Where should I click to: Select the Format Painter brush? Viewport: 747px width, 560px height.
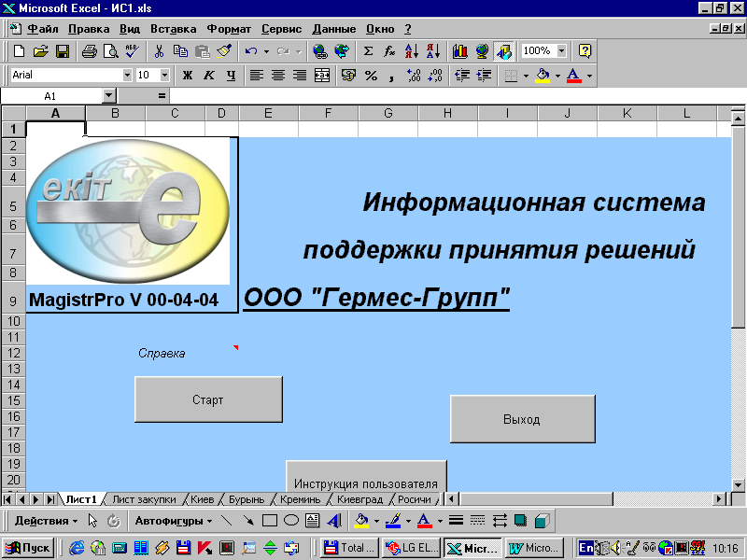point(223,51)
